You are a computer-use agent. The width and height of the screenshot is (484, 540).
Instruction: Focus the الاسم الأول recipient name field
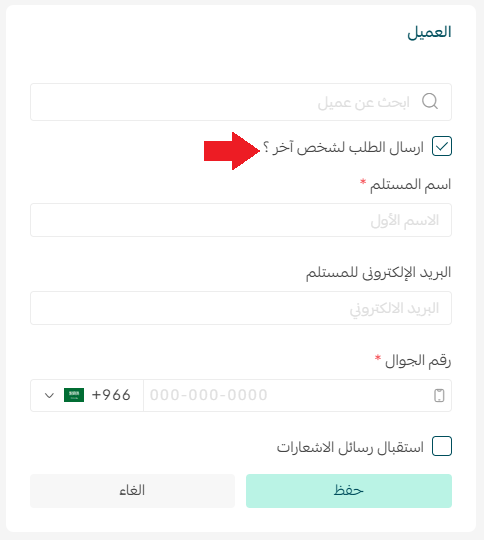tap(241, 220)
